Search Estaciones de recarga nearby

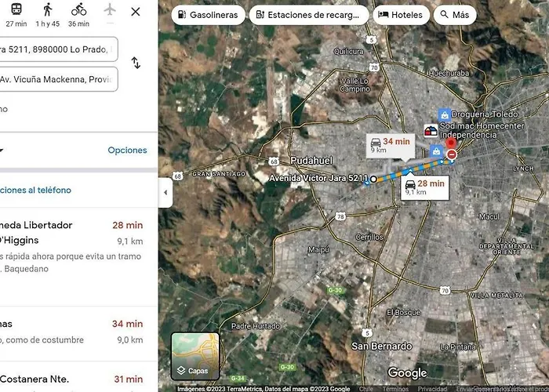point(309,15)
